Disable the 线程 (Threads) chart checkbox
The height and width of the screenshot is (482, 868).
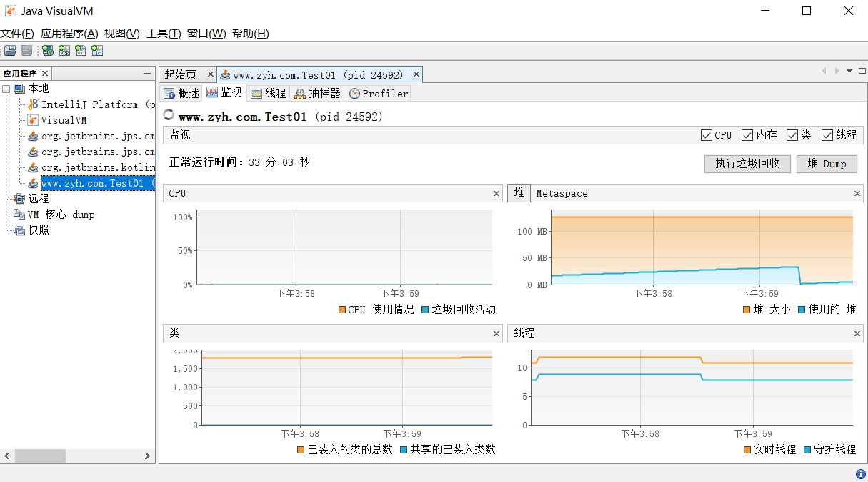[827, 135]
